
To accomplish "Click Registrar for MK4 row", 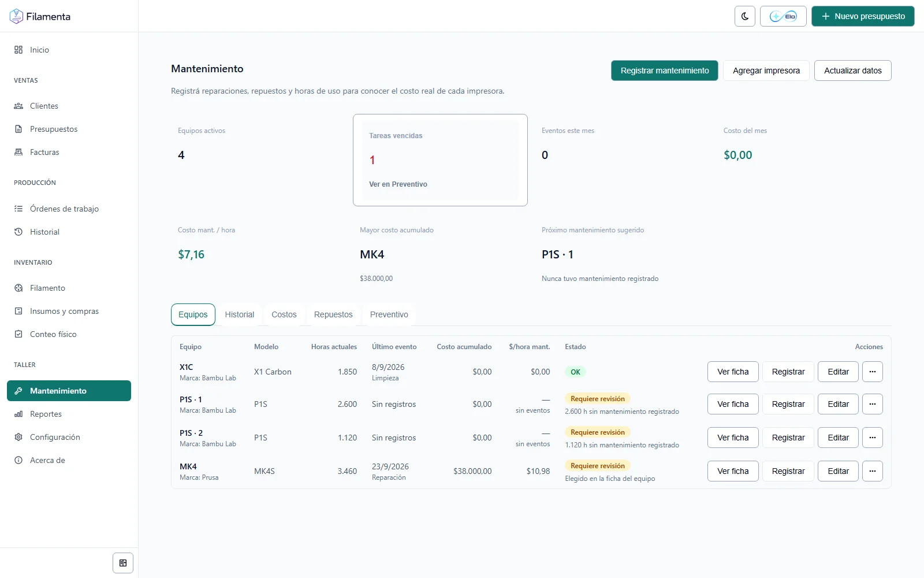I will coord(788,471).
